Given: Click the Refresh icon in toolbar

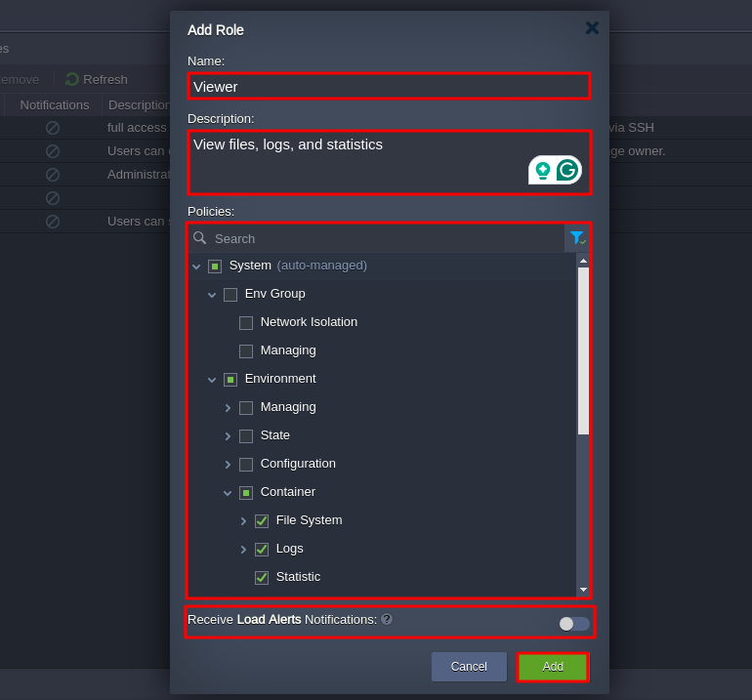Looking at the screenshot, I should coord(72,79).
